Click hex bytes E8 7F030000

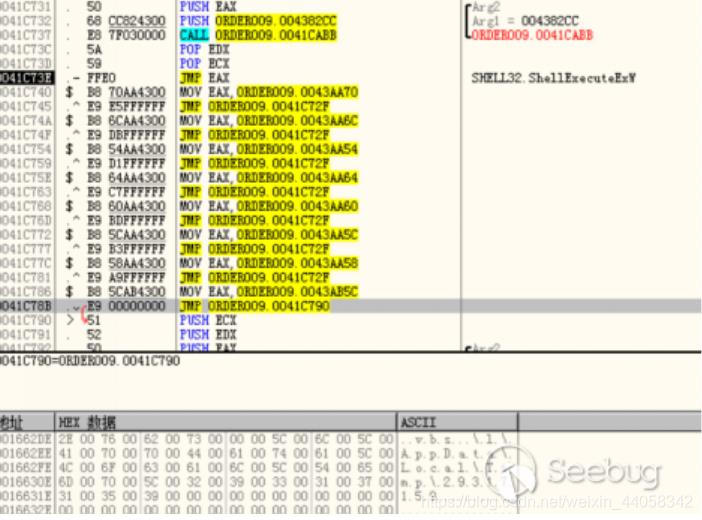point(126,35)
